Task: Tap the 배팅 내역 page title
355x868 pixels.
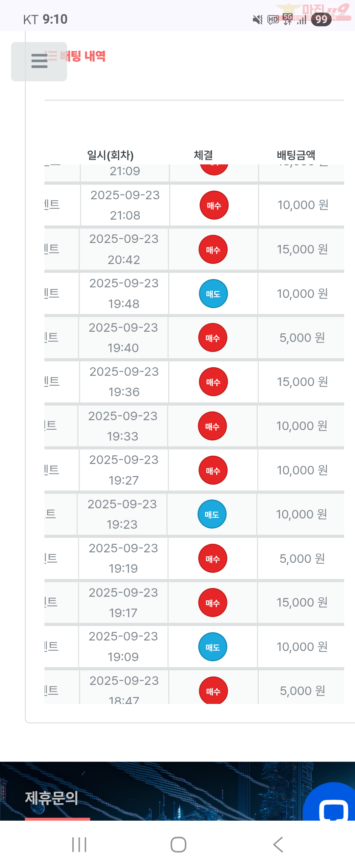Action: coord(83,56)
